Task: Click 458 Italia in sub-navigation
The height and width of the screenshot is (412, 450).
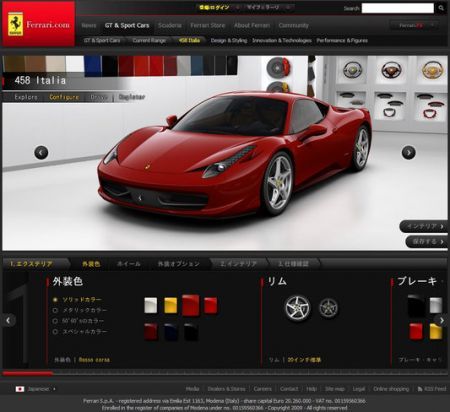Action: [189, 41]
